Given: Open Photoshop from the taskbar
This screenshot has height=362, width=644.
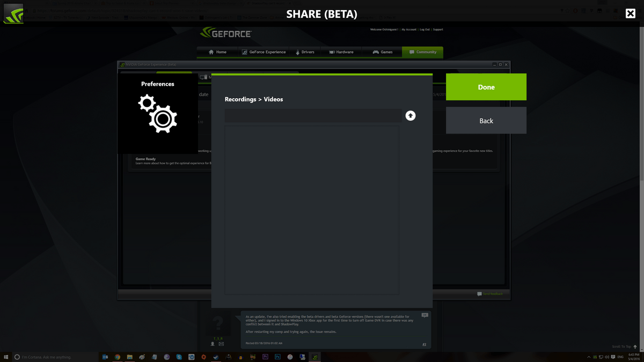Looking at the screenshot, I should [x=277, y=357].
